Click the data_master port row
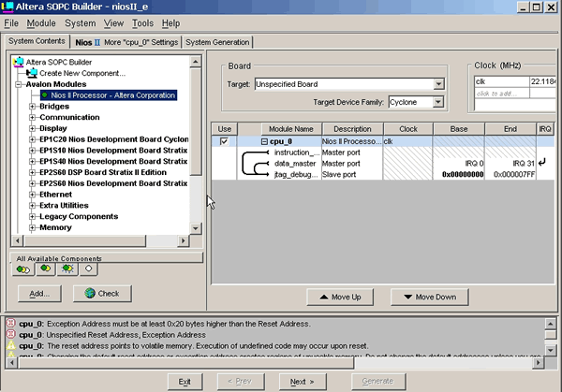Viewport: 562px width, 392px height. [x=383, y=164]
